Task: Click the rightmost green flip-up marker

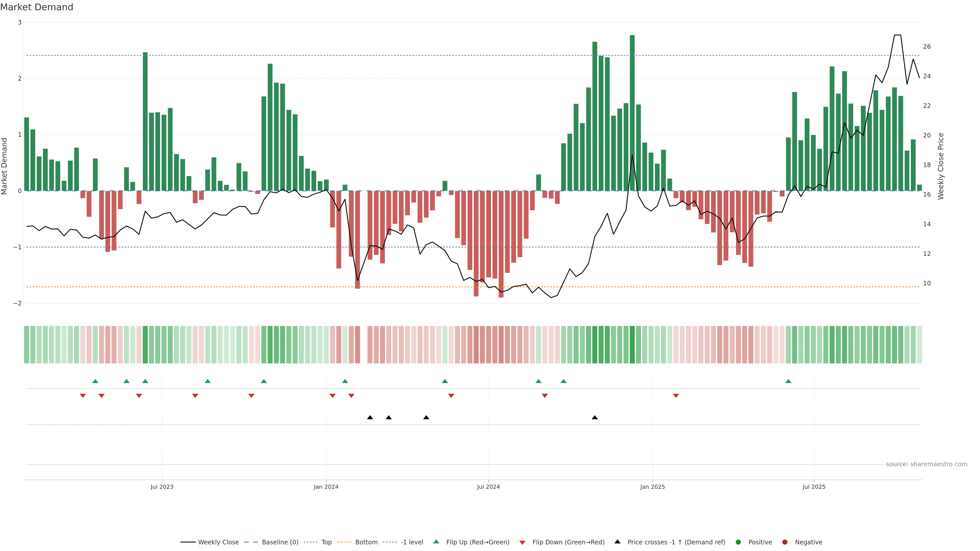Action: [x=788, y=381]
